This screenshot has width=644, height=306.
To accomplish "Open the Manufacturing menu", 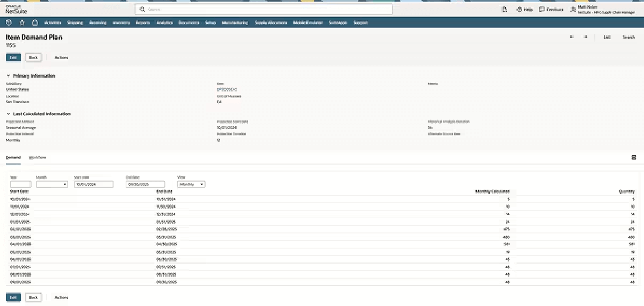I will (x=235, y=22).
